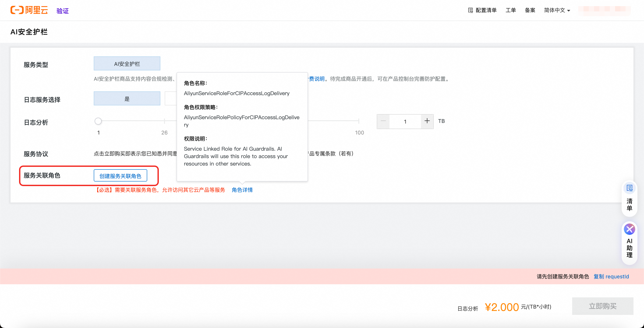This screenshot has height=328, width=644.
Task: Click the 角色详情 link
Action: click(x=242, y=190)
